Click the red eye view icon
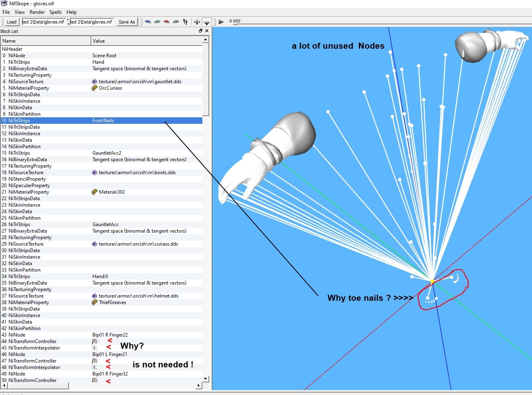This screenshot has height=395, width=532. tap(167, 22)
